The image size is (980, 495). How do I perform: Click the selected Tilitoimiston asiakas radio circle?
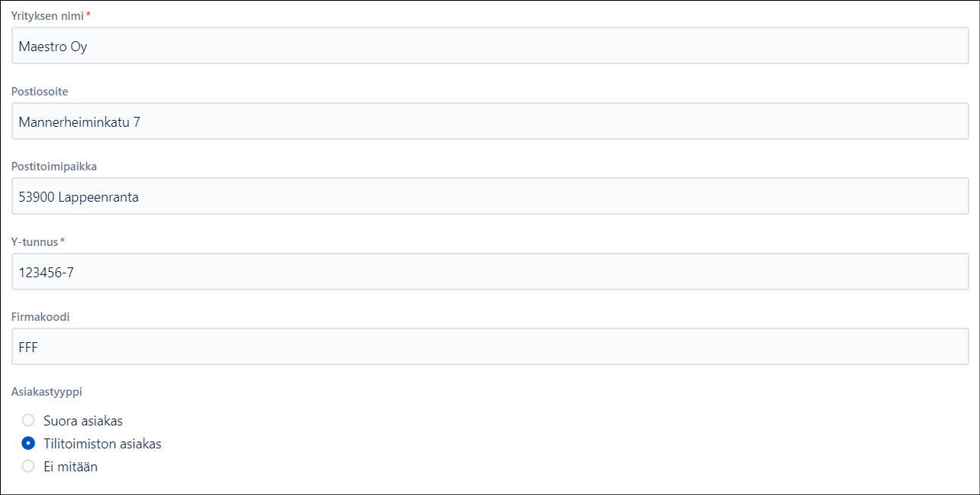28,443
